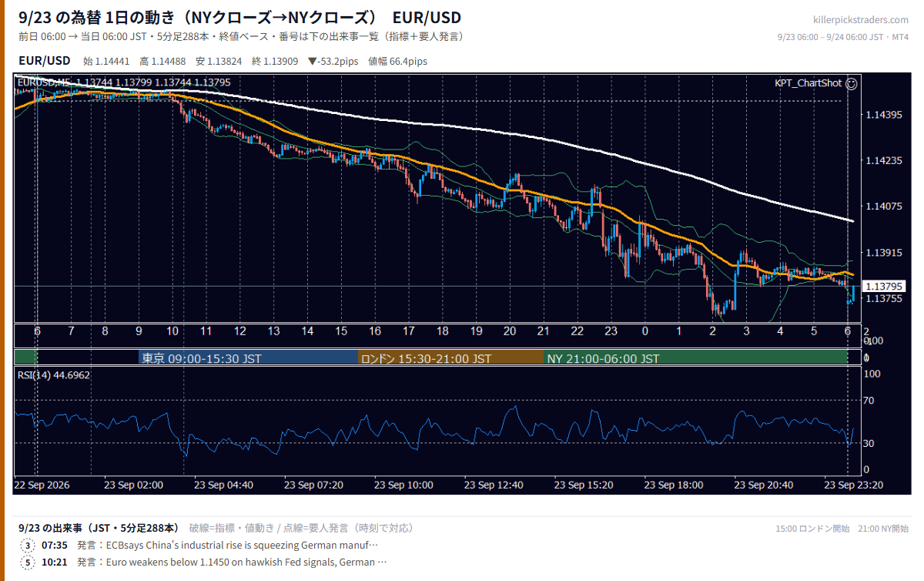Click the opening price 始 1.14441

pyautogui.click(x=108, y=61)
